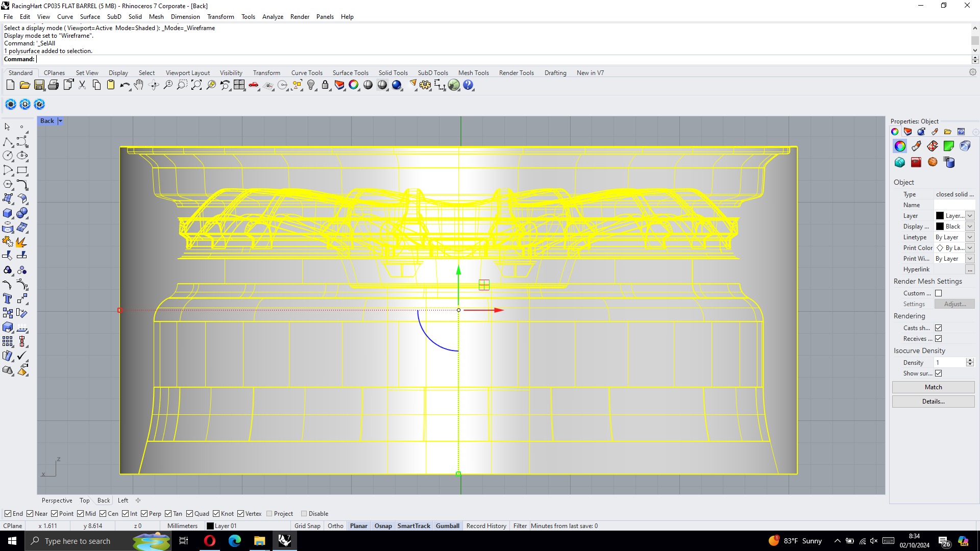Select the Text object tool
This screenshot has height=551, width=980.
point(8,299)
